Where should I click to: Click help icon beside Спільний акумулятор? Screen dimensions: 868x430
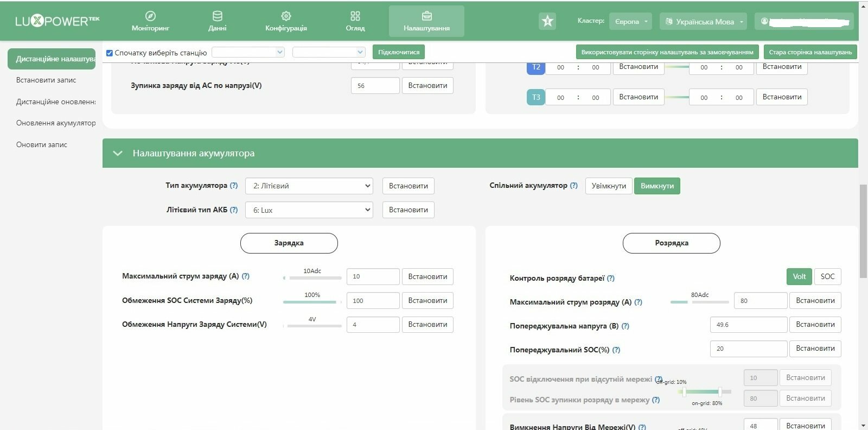(x=574, y=185)
